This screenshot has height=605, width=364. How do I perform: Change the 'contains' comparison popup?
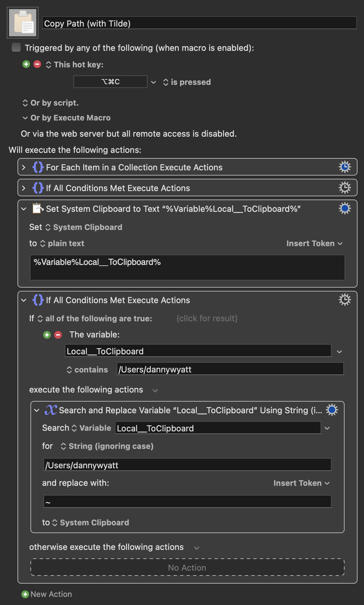87,370
